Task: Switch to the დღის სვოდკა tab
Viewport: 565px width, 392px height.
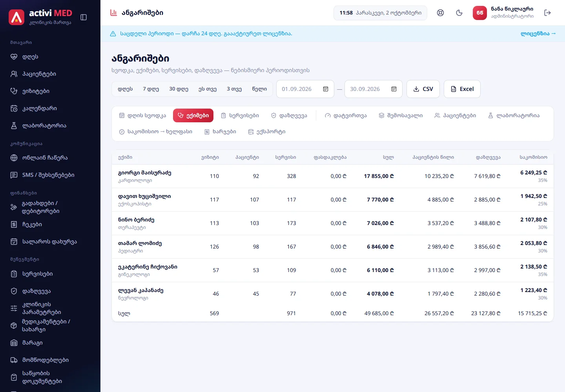Action: pyautogui.click(x=142, y=116)
